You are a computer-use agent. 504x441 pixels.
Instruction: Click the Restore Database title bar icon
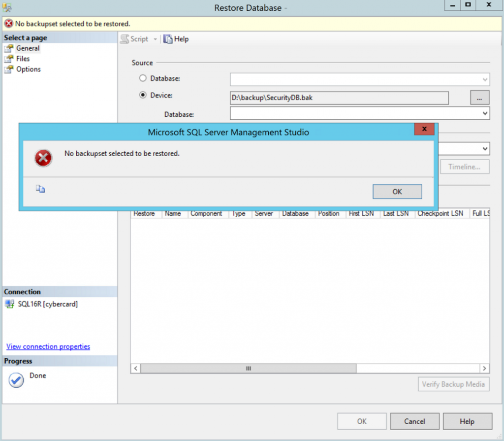tap(7, 8)
